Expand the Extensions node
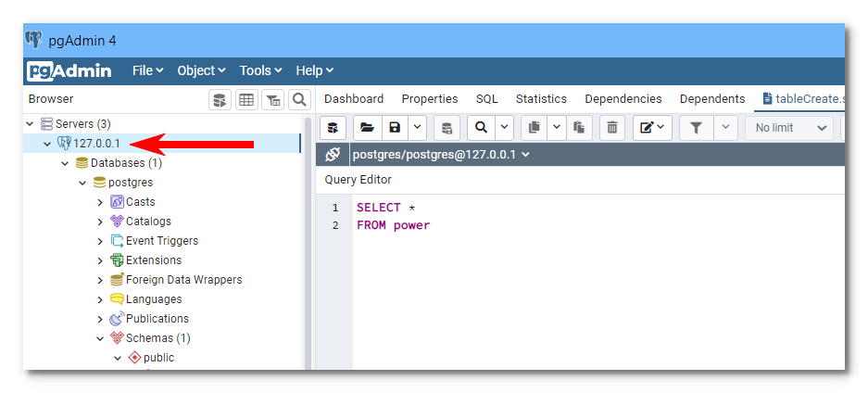868x393 pixels. coord(100,260)
